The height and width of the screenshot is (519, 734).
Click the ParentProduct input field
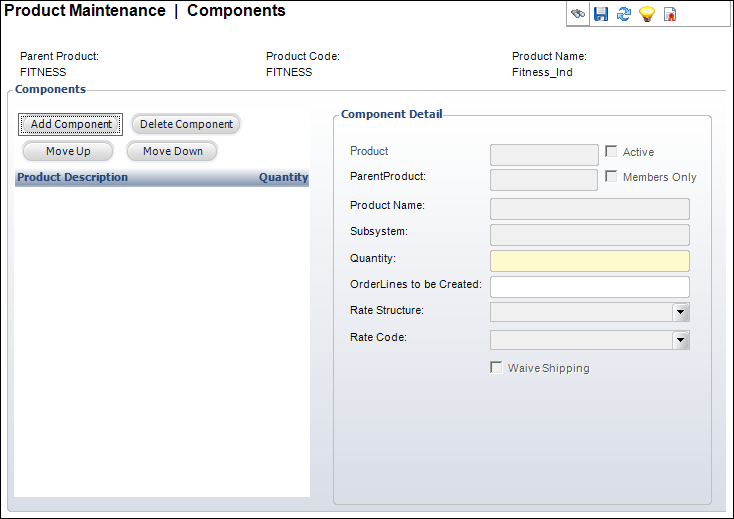[544, 180]
